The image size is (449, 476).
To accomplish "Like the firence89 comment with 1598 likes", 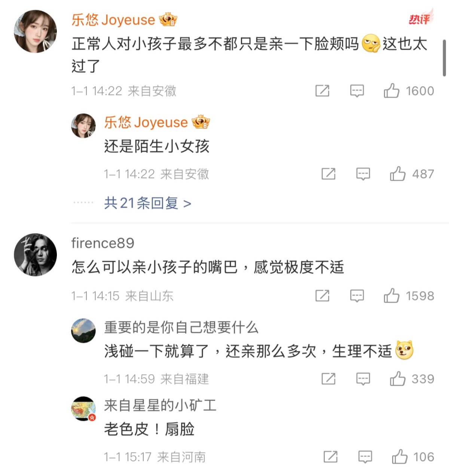I will point(391,296).
